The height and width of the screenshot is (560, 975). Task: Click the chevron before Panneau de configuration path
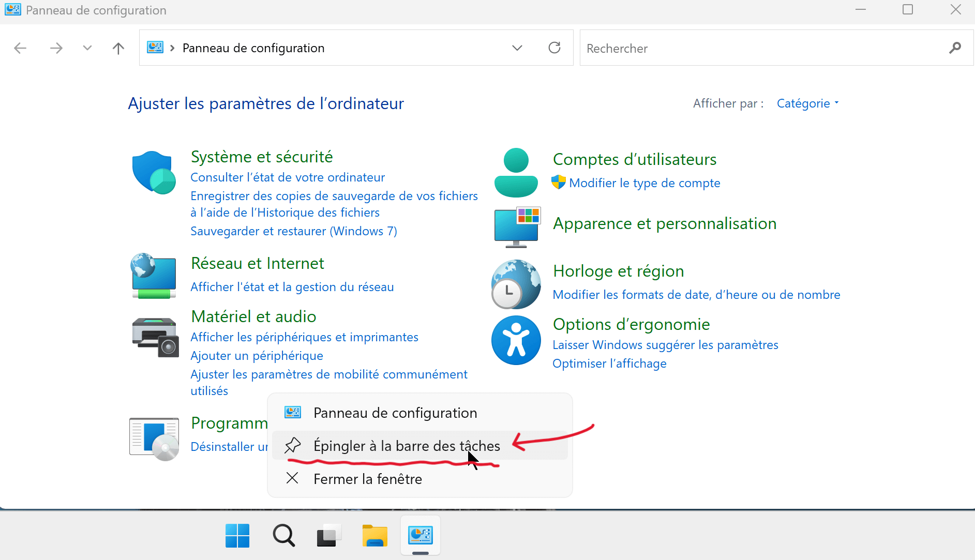click(x=172, y=48)
